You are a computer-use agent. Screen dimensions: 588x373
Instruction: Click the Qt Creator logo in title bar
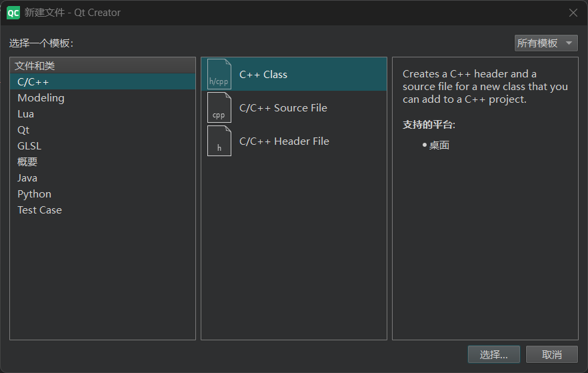(x=13, y=13)
